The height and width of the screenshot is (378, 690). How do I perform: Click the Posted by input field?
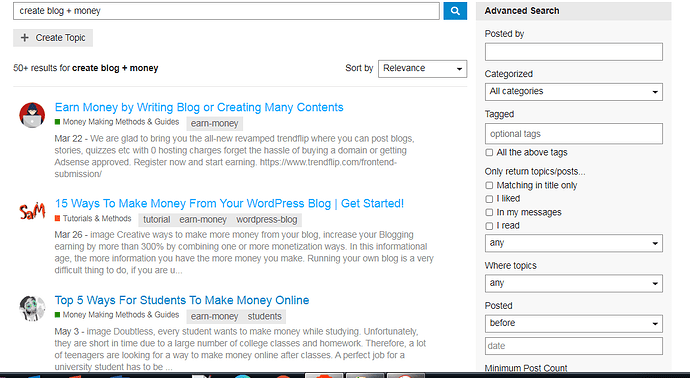574,52
